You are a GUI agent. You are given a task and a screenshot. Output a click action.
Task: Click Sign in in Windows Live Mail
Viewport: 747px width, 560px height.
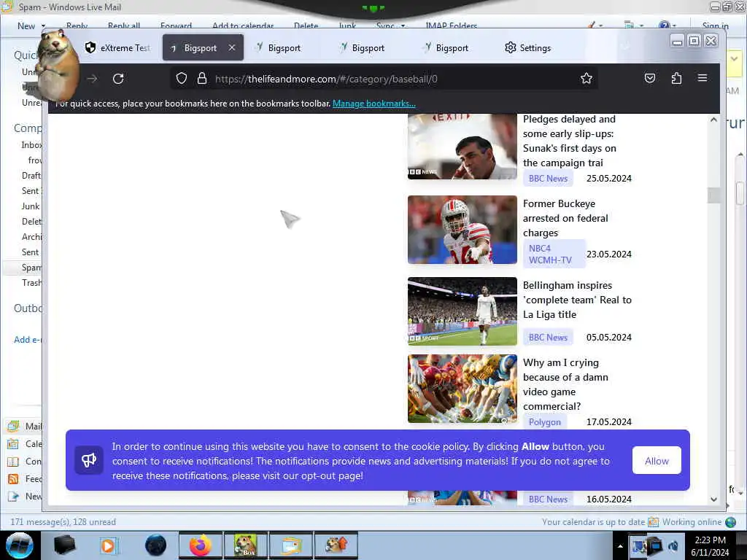(x=715, y=26)
